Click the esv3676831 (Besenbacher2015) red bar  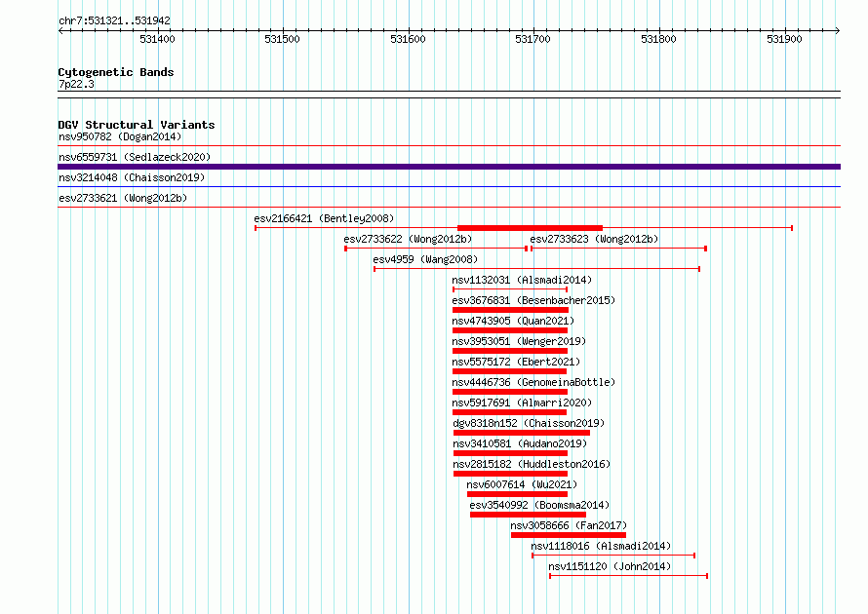tap(510, 310)
